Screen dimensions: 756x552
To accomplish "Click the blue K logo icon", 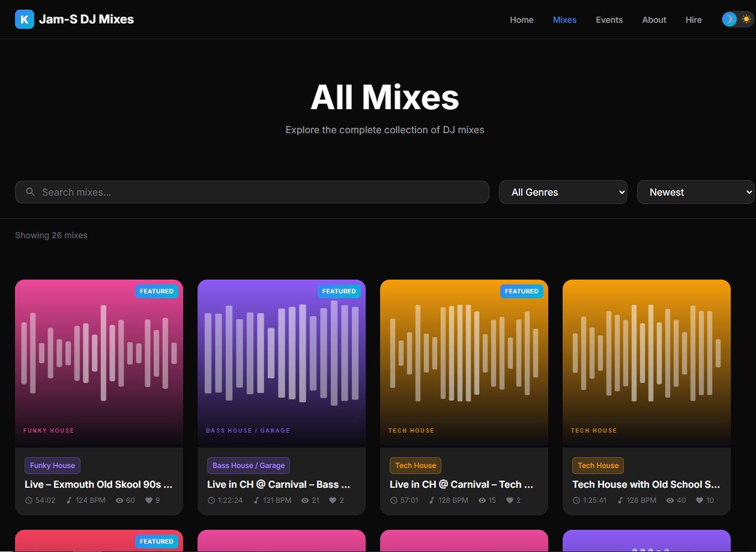I will (25, 19).
